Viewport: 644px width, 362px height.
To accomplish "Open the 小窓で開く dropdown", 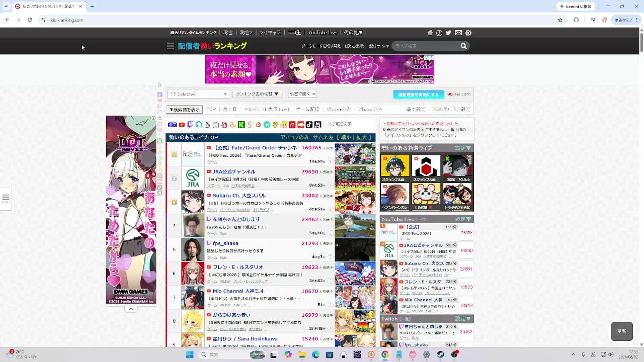I will click(302, 94).
